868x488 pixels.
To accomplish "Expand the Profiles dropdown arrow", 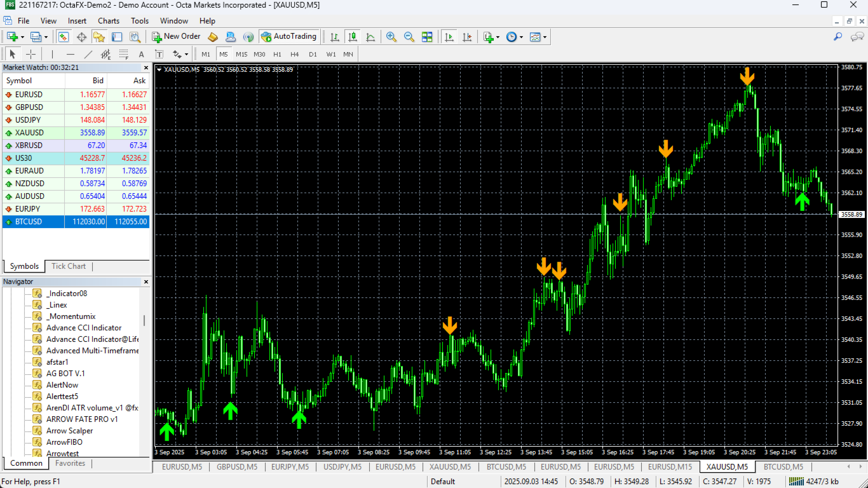I will point(46,37).
